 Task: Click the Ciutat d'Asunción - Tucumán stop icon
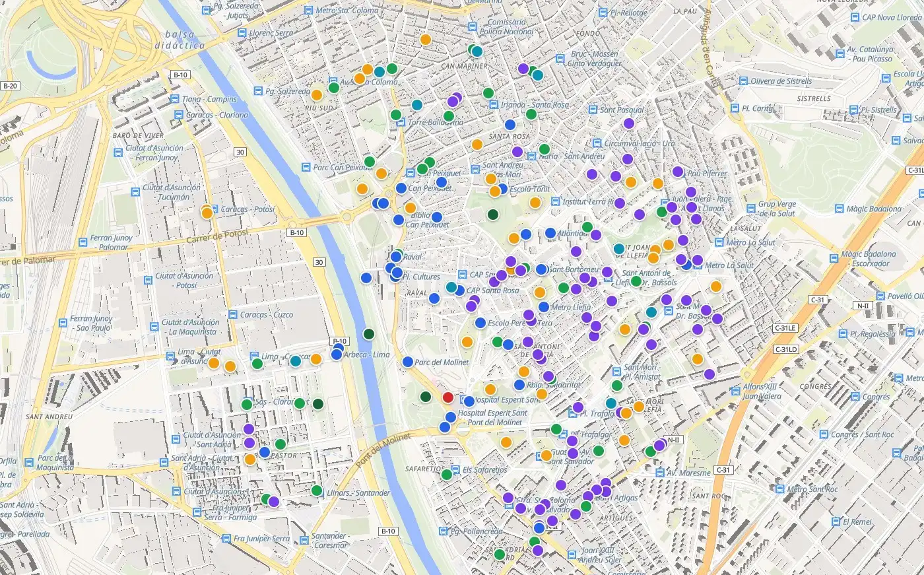tap(135, 192)
